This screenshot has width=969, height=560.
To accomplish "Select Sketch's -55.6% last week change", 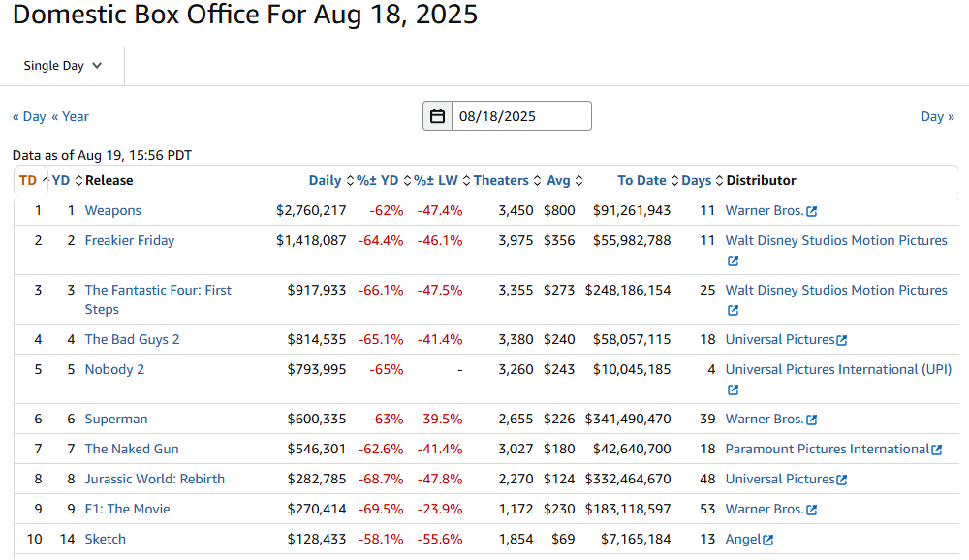I will [440, 539].
